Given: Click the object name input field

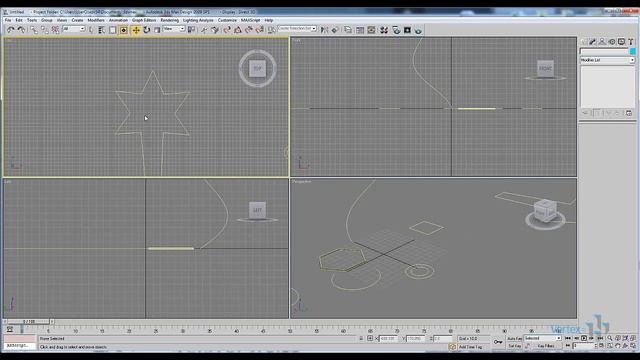Looking at the screenshot, I should (604, 51).
